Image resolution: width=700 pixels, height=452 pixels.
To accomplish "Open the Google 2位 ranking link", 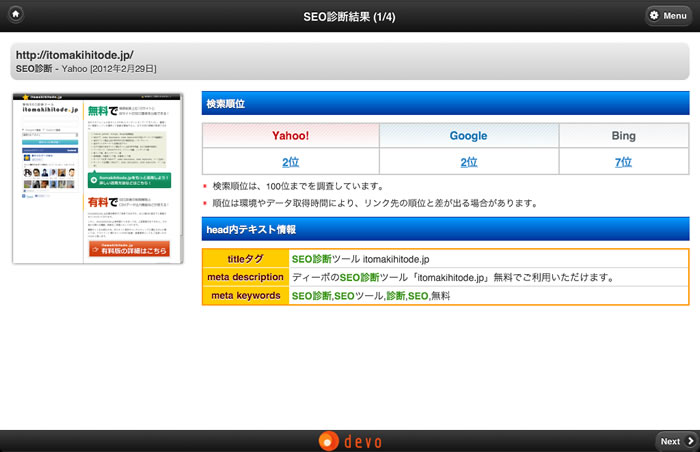I will (x=469, y=162).
